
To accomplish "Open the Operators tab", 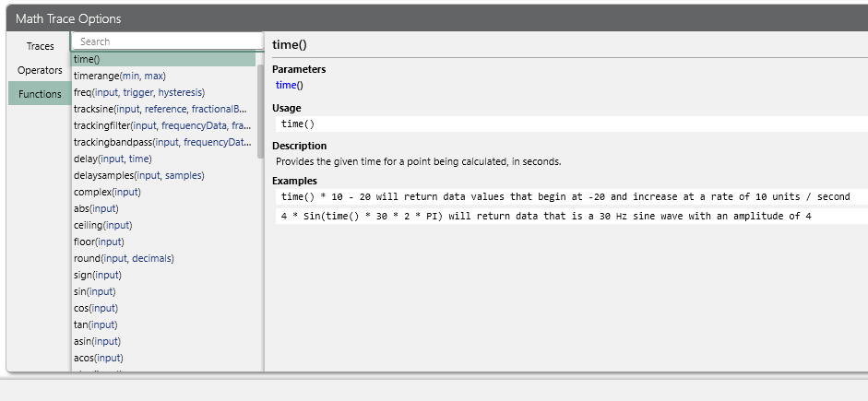I will [x=40, y=70].
